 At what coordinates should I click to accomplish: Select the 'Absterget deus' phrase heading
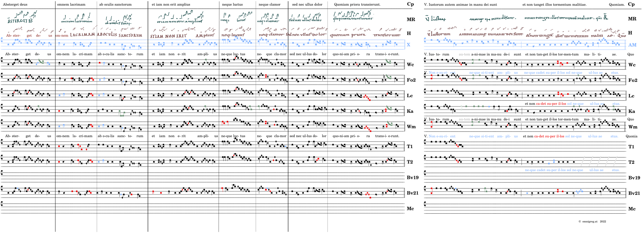[15, 5]
